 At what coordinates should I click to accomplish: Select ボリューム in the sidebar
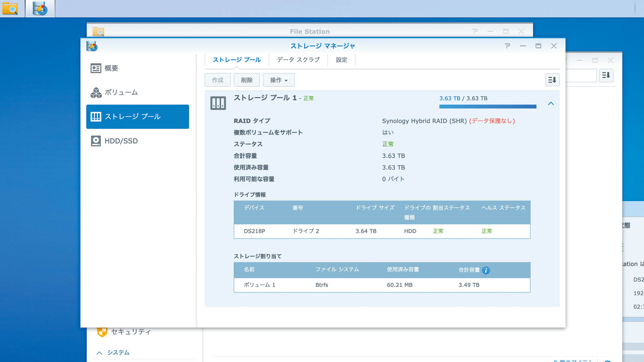pyautogui.click(x=138, y=93)
